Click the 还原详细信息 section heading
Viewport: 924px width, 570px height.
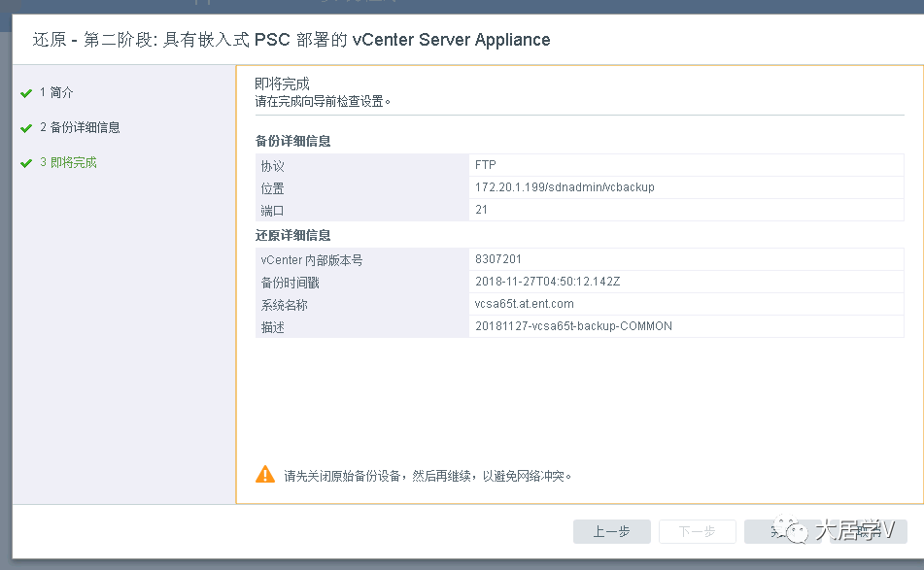pyautogui.click(x=293, y=236)
